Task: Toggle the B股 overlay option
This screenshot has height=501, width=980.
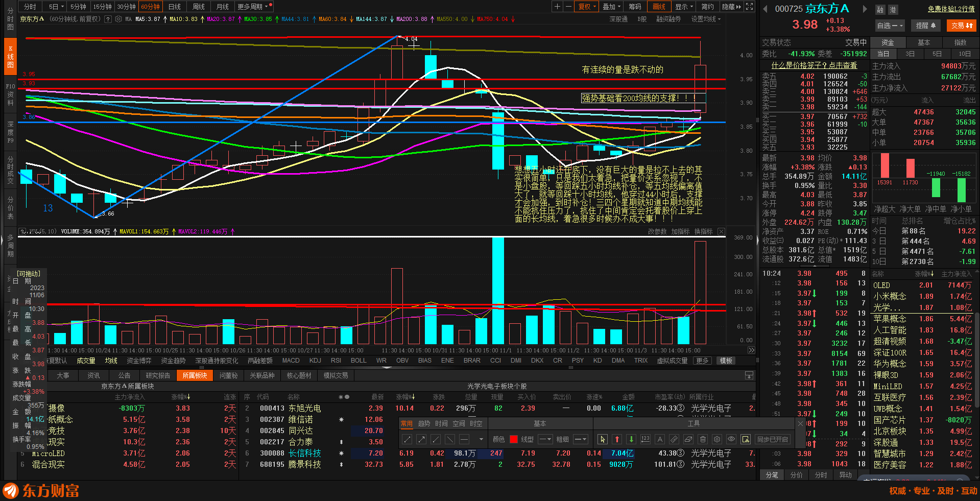Action: (642, 19)
